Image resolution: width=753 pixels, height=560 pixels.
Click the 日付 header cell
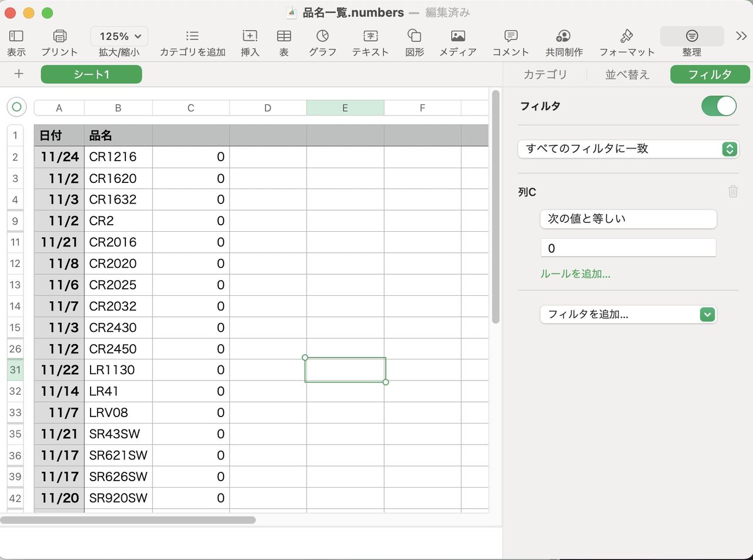(x=59, y=135)
